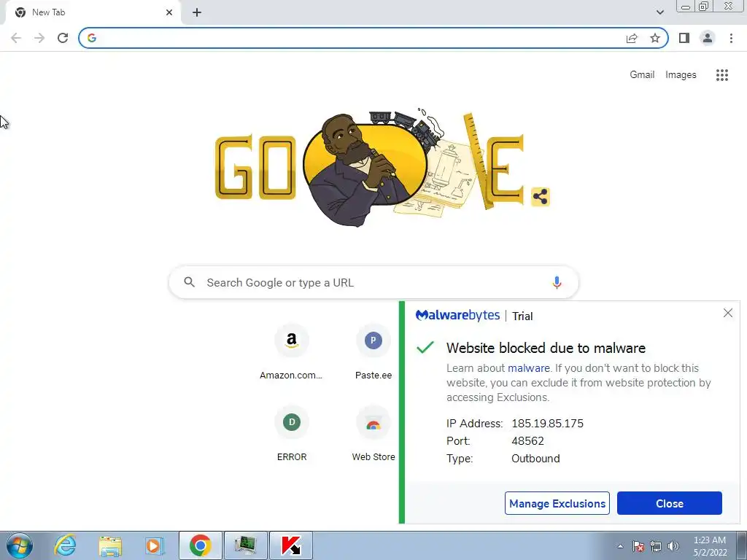Open the side panel icon
Viewport: 747px width, 560px height.
tap(684, 38)
